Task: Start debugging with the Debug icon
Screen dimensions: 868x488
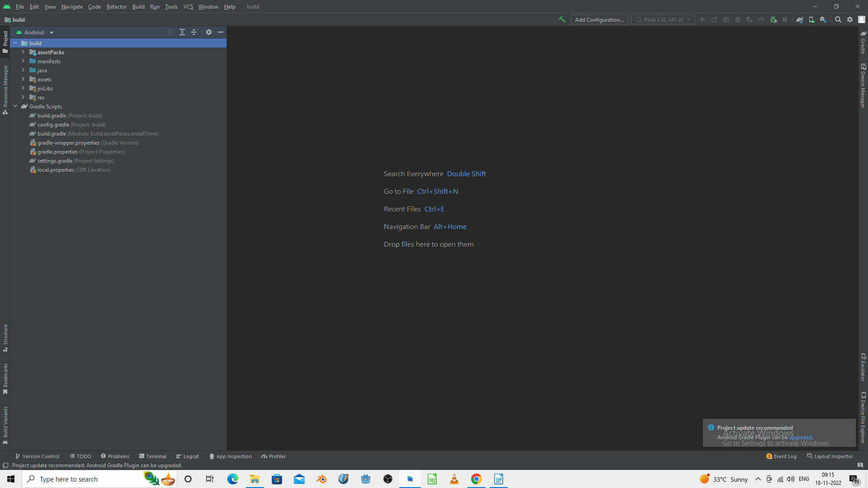Action: (x=738, y=19)
